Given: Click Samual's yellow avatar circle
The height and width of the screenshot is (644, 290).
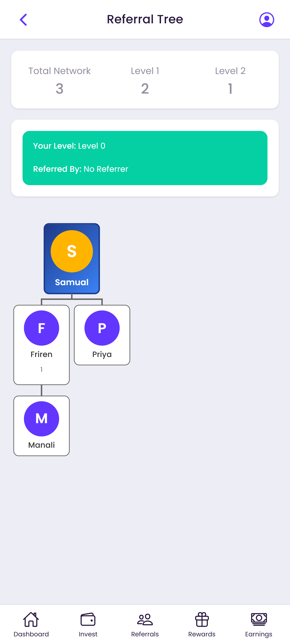Looking at the screenshot, I should (72, 251).
